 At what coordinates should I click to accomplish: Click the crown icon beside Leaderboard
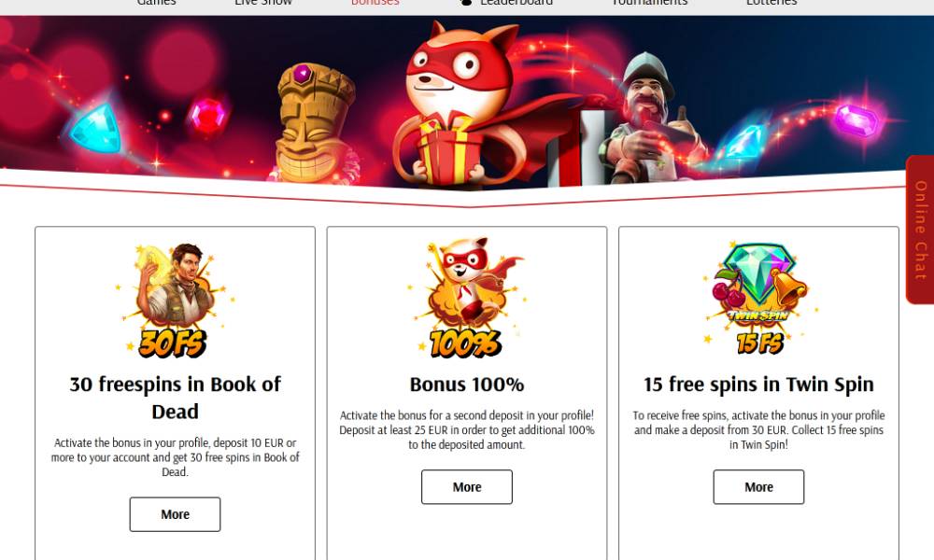pos(466,3)
